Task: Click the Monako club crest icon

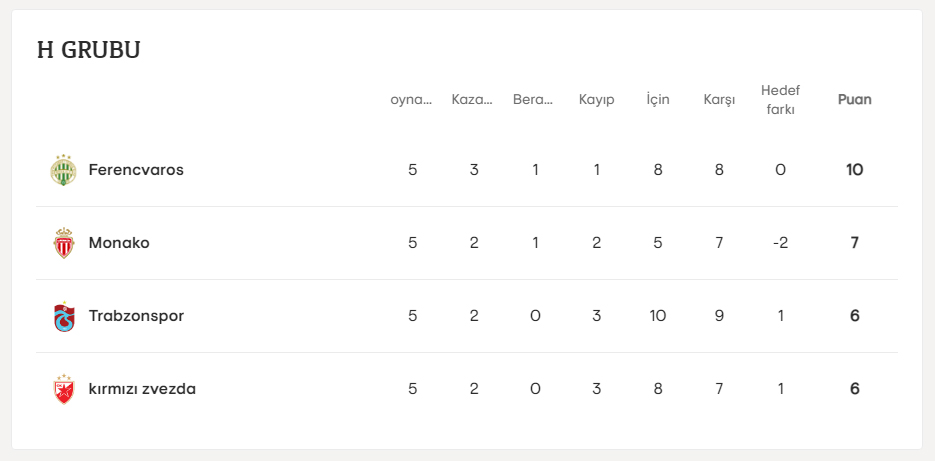Action: tap(64, 243)
